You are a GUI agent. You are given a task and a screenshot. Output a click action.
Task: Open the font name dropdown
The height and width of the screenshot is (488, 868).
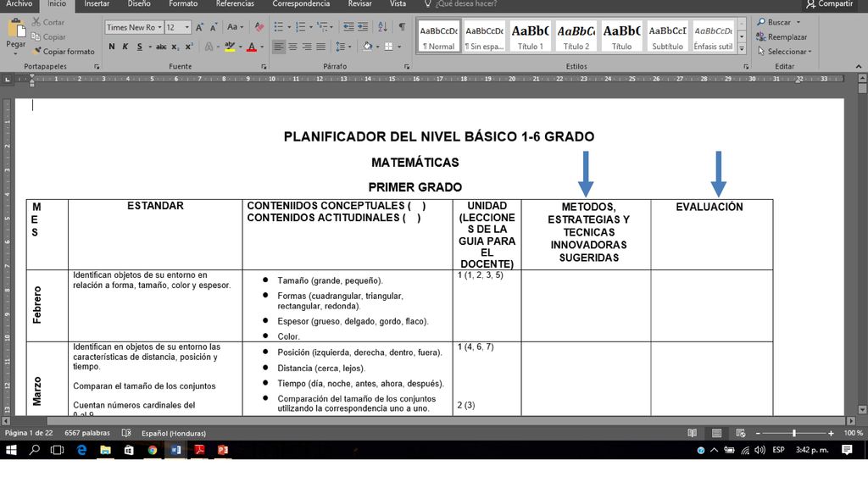point(160,27)
